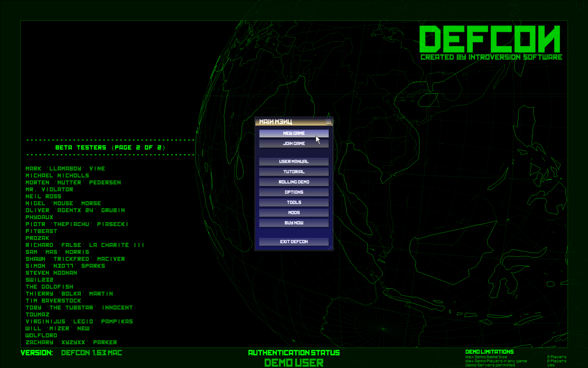The width and height of the screenshot is (588, 368).
Task: Click the name Shawn 'Trickfred' MacIver
Action: [75, 259]
